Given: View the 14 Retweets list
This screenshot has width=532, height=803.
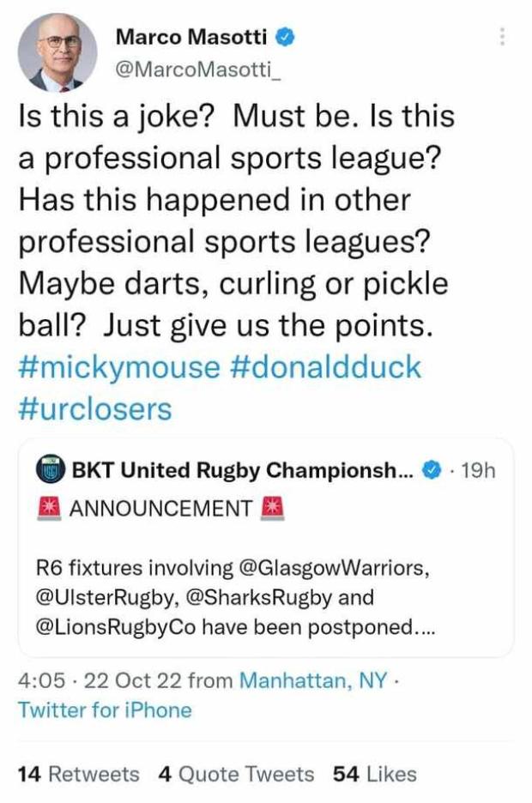Looking at the screenshot, I should click(x=79, y=774).
